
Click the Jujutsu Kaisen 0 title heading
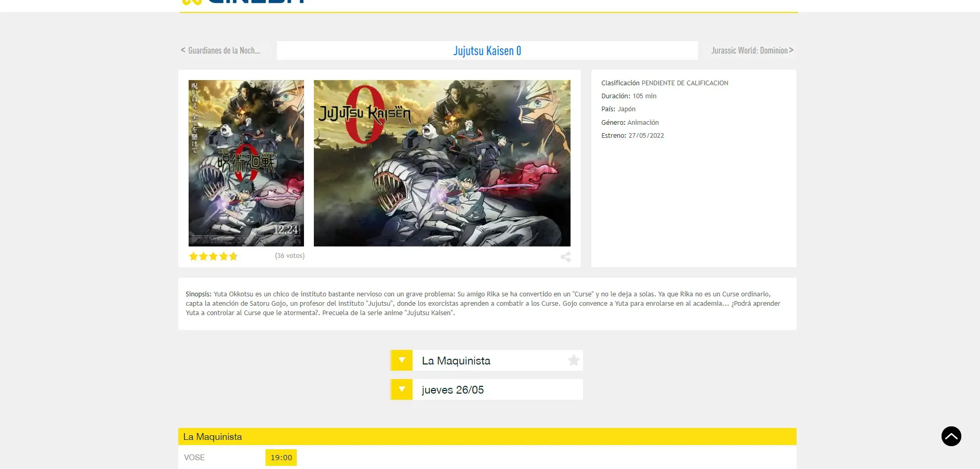click(487, 50)
